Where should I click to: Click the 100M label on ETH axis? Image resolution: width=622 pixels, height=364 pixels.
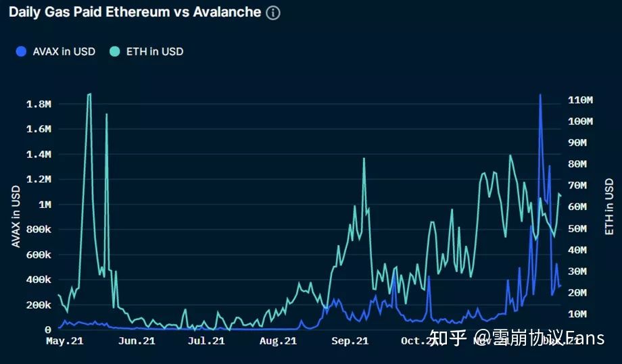[580, 122]
